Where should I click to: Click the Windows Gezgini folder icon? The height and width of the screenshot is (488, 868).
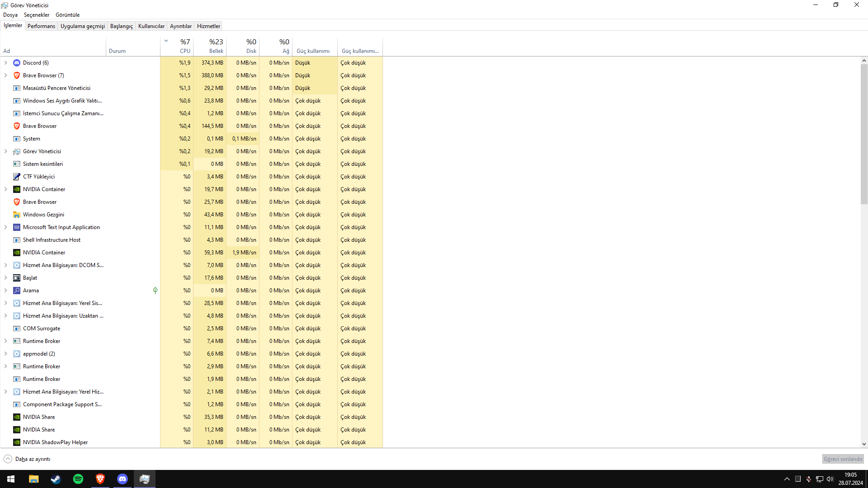pos(17,215)
